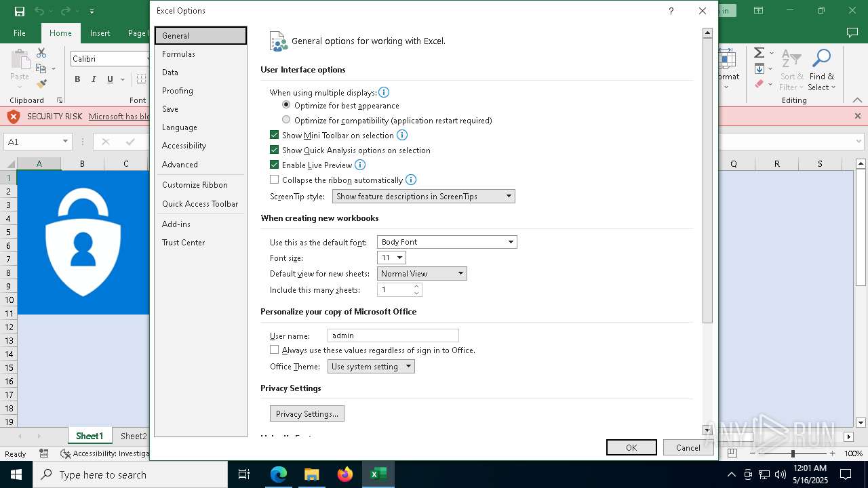The width and height of the screenshot is (868, 488).
Task: Select Optimize for compatibility option
Action: (x=286, y=120)
